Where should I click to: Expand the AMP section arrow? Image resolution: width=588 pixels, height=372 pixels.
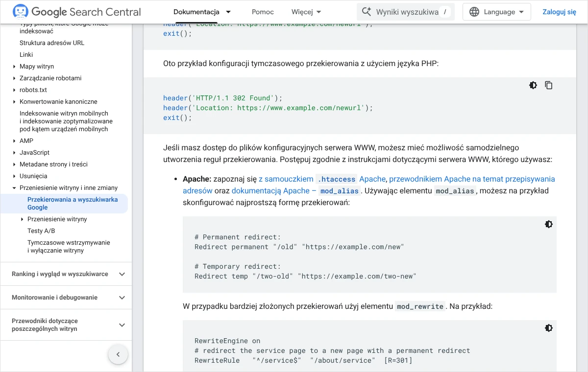[x=14, y=141]
